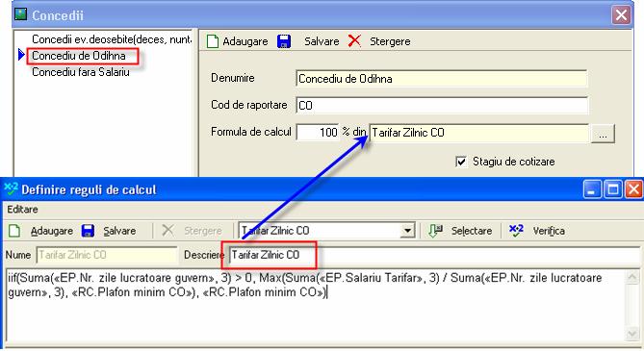Screen dimensions: 644x351
Task: Click the Verifica formula check icon
Action: (516, 230)
